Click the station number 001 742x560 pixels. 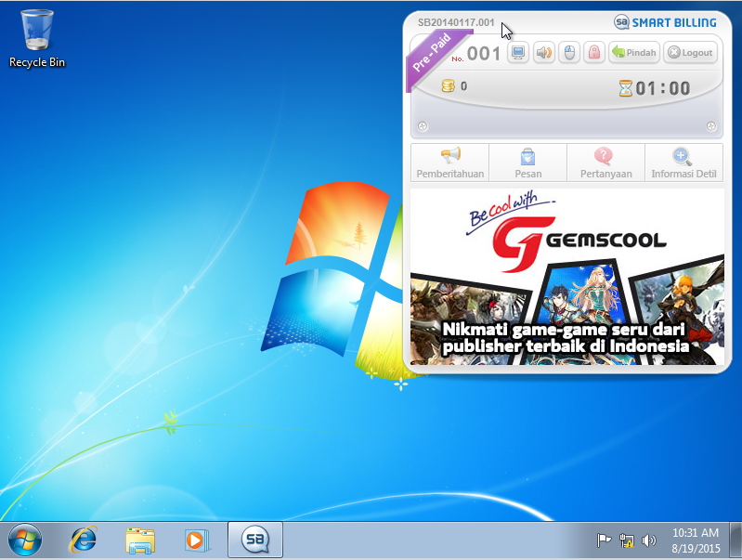[x=484, y=54]
